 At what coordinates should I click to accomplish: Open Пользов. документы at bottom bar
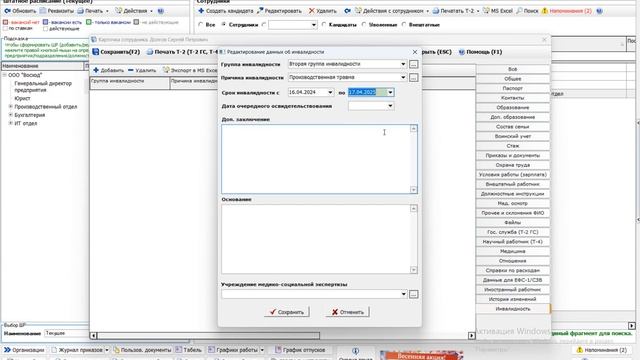click(x=142, y=350)
